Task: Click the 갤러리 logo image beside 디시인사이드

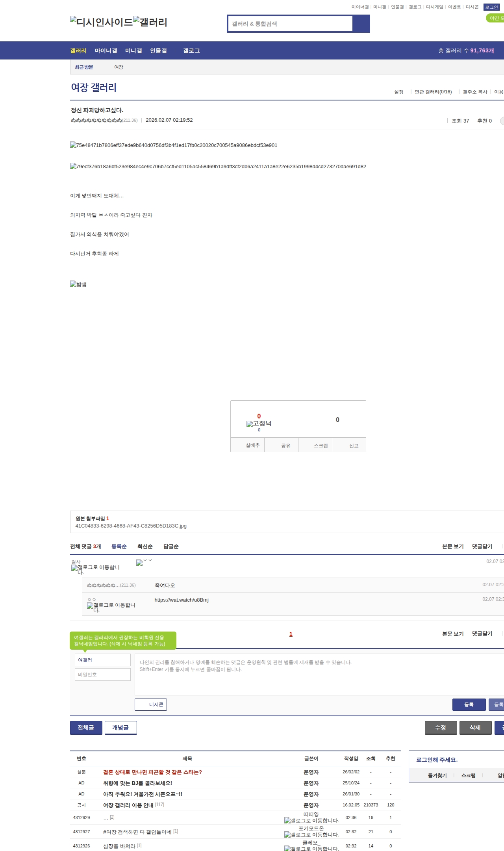Action: point(150,22)
